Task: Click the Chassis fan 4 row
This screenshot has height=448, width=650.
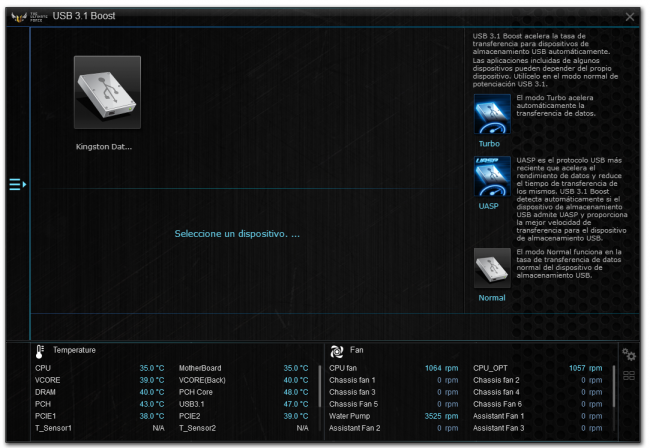Action: tap(538, 392)
